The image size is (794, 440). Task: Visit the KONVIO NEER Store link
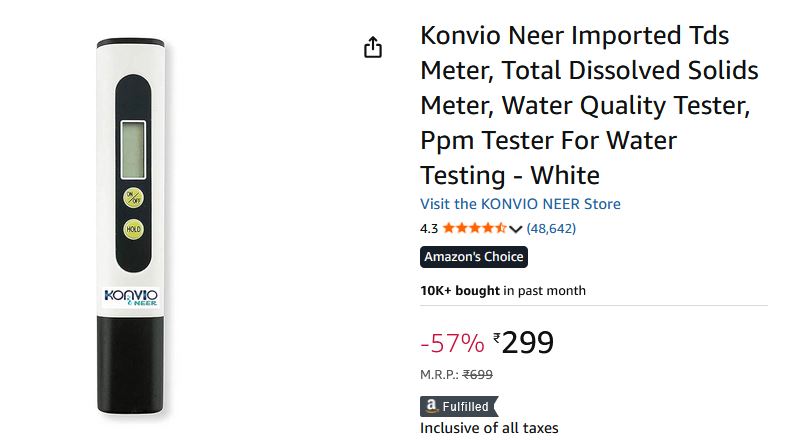click(520, 204)
